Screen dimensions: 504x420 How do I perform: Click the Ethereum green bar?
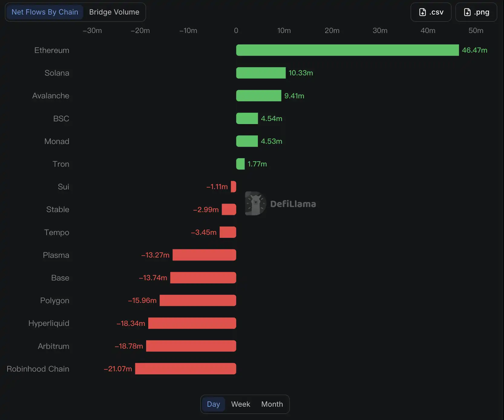347,50
